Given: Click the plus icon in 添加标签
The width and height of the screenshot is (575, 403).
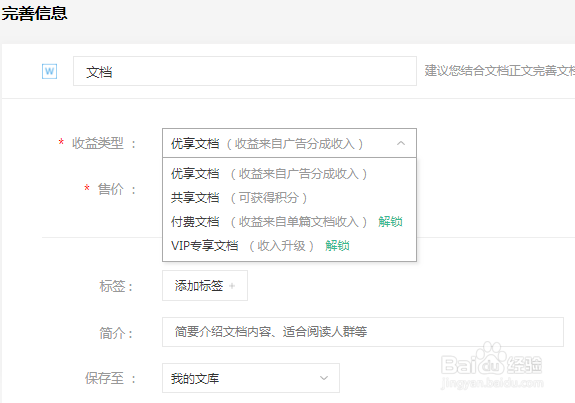Looking at the screenshot, I should (x=232, y=286).
